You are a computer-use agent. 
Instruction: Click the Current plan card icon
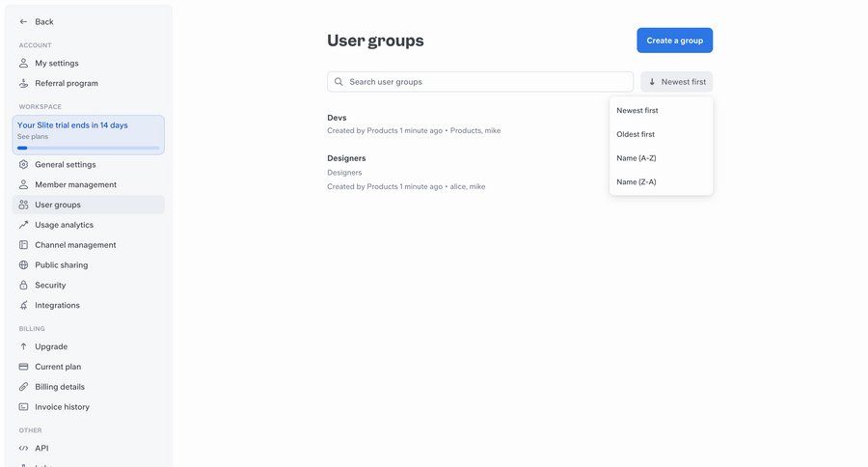pyautogui.click(x=24, y=367)
